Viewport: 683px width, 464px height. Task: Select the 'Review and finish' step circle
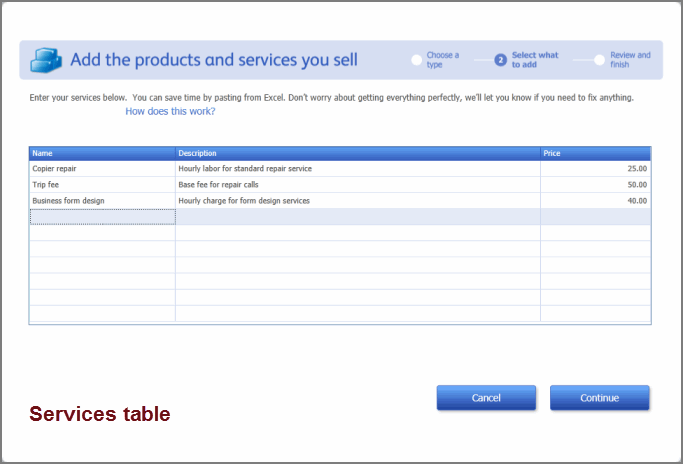pyautogui.click(x=599, y=60)
